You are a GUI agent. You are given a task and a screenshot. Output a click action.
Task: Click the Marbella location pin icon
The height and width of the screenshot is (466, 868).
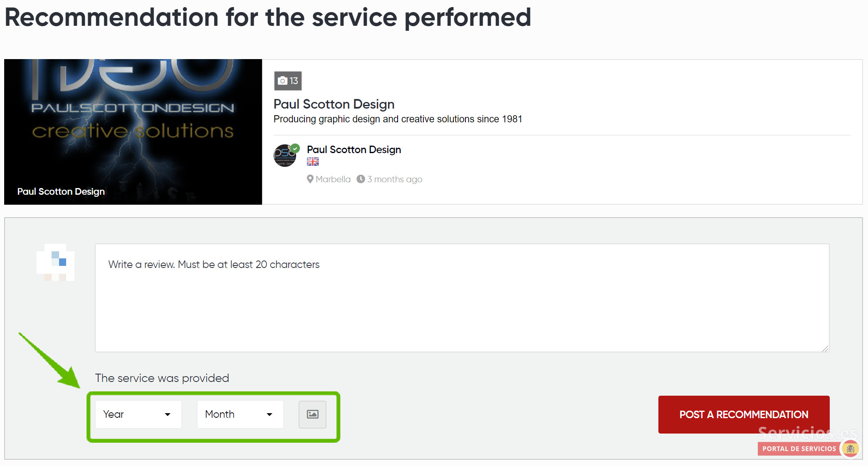point(310,179)
